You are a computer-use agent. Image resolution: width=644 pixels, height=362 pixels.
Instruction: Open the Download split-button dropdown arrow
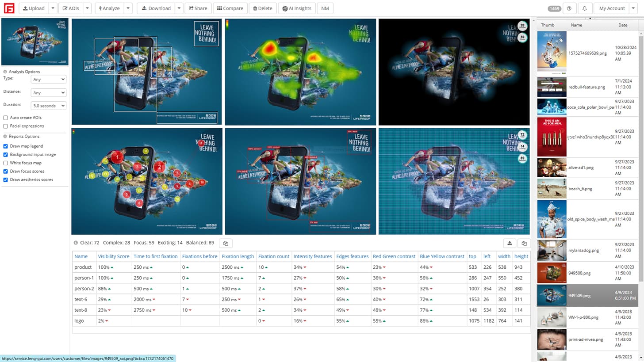coord(179,8)
